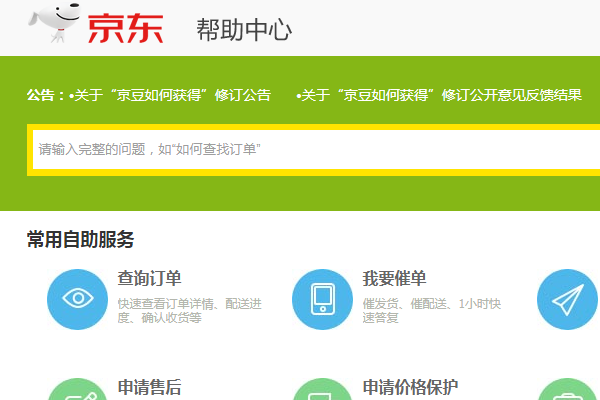Open the 查询订单 service title

click(x=149, y=278)
